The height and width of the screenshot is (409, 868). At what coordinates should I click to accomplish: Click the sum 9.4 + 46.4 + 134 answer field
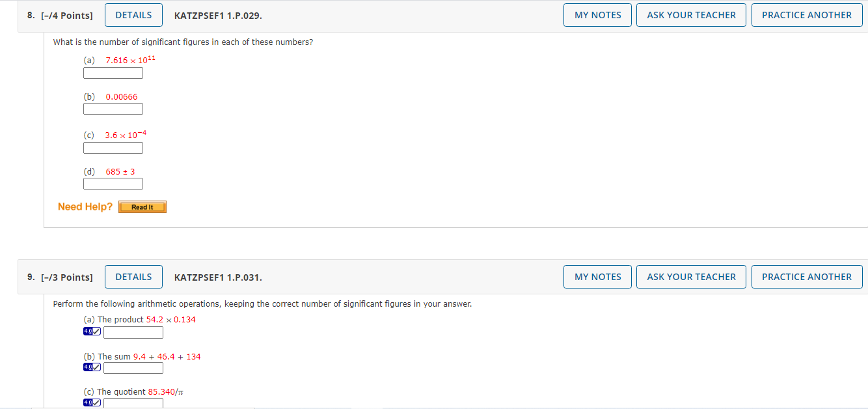point(133,368)
